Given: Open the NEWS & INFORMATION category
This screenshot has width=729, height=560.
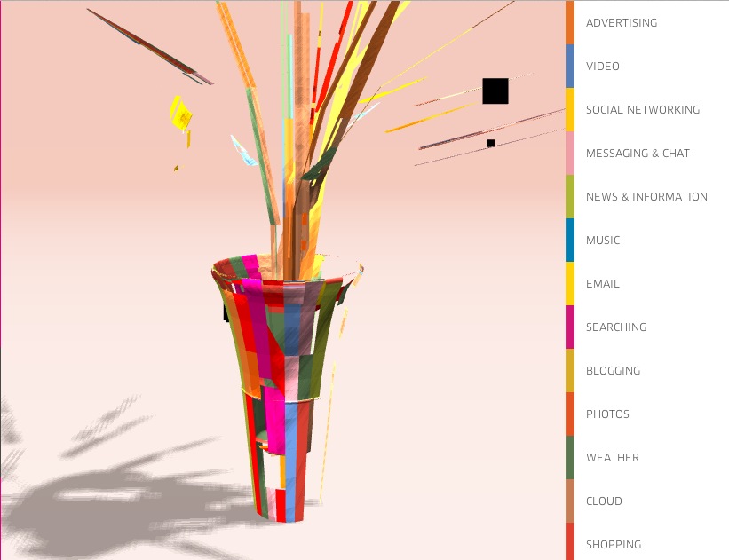Looking at the screenshot, I should [x=646, y=197].
